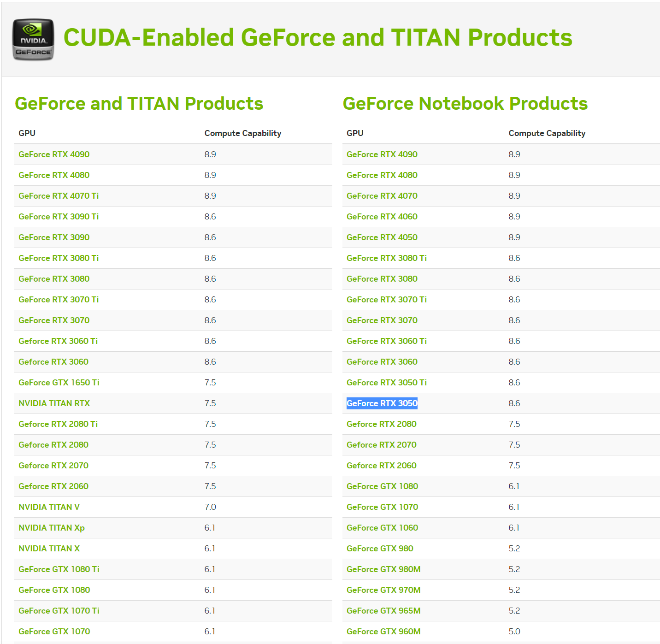Open desktop Geforce RTX 3060 link
The image size is (660, 644).
(53, 362)
